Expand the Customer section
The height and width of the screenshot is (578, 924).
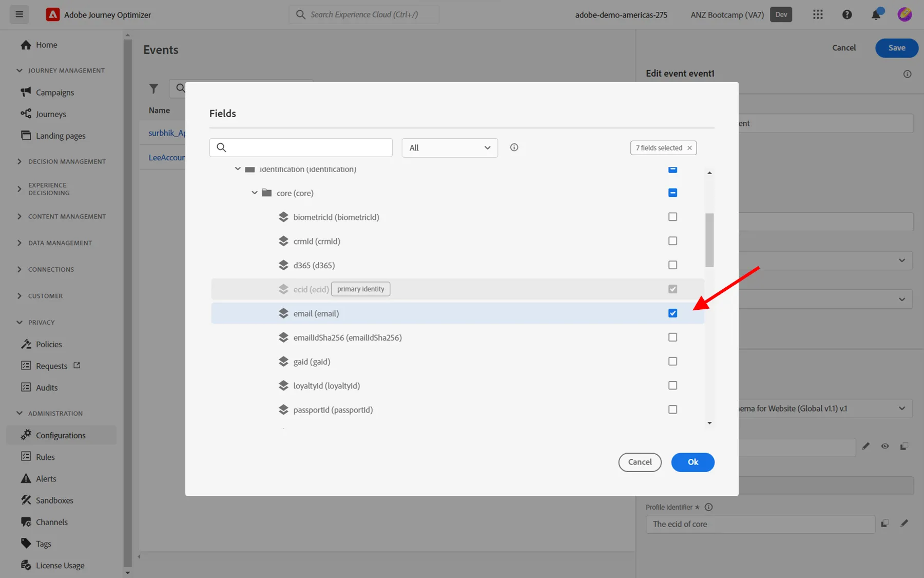(20, 296)
